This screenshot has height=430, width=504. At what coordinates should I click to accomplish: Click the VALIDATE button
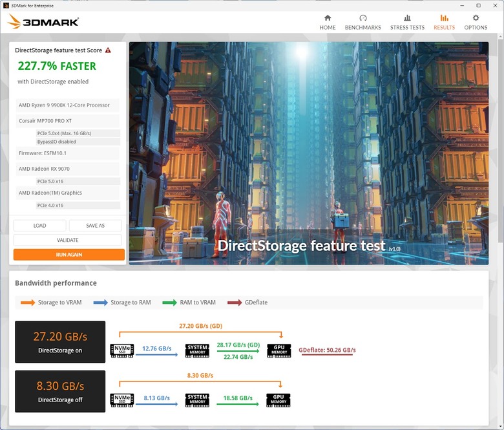point(67,240)
